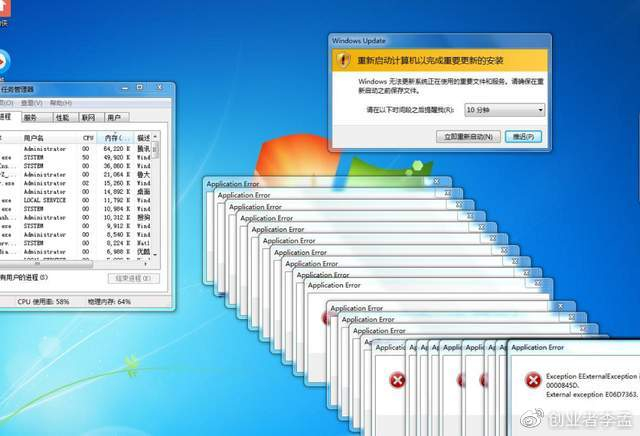Click the Windows Update heading about restarting computer
Viewport: 640px width, 436px height.
click(x=431, y=61)
